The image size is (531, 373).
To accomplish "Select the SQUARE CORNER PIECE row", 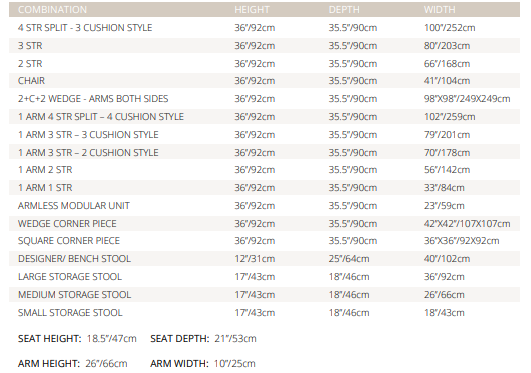I will [x=264, y=241].
